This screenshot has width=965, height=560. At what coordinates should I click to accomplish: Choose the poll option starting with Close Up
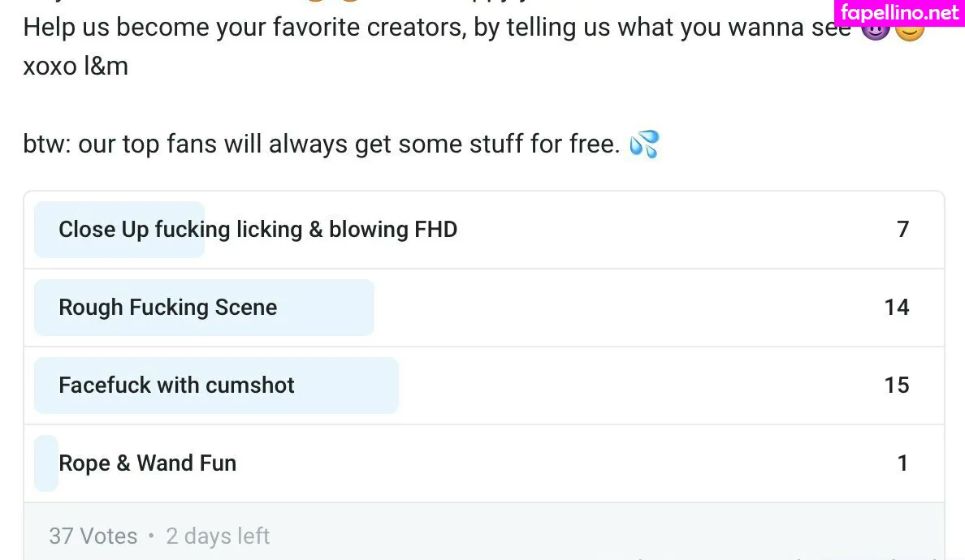pos(258,230)
